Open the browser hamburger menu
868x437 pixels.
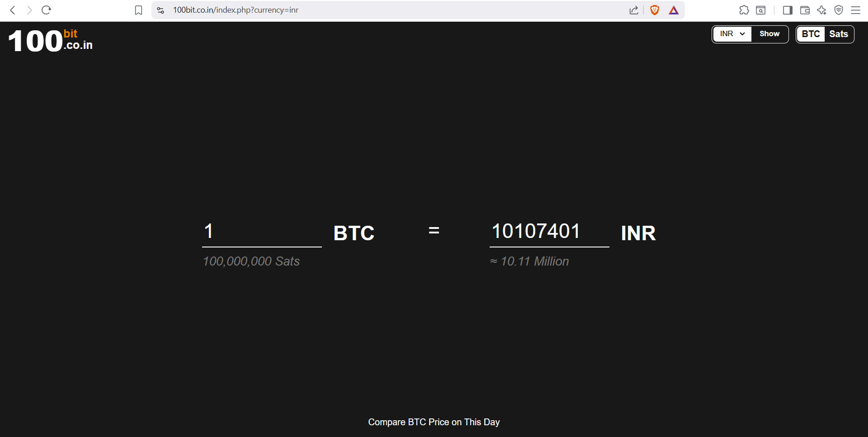point(855,10)
